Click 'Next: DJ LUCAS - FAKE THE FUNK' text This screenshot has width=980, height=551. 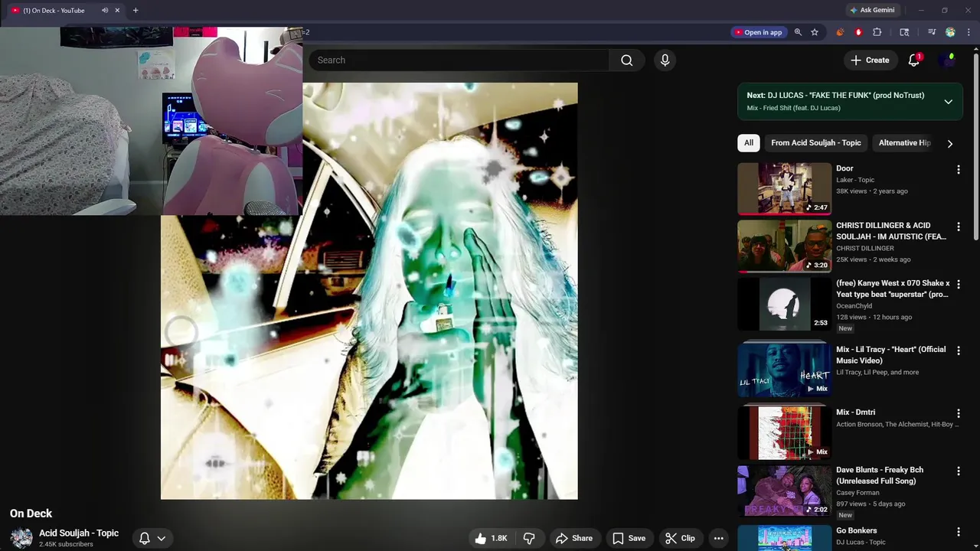[x=835, y=96]
